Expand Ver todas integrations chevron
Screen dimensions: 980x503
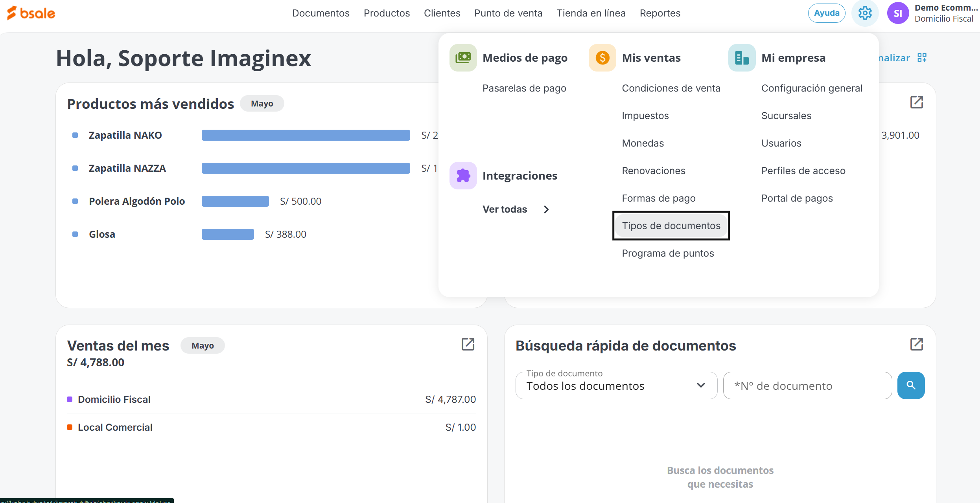click(x=546, y=209)
